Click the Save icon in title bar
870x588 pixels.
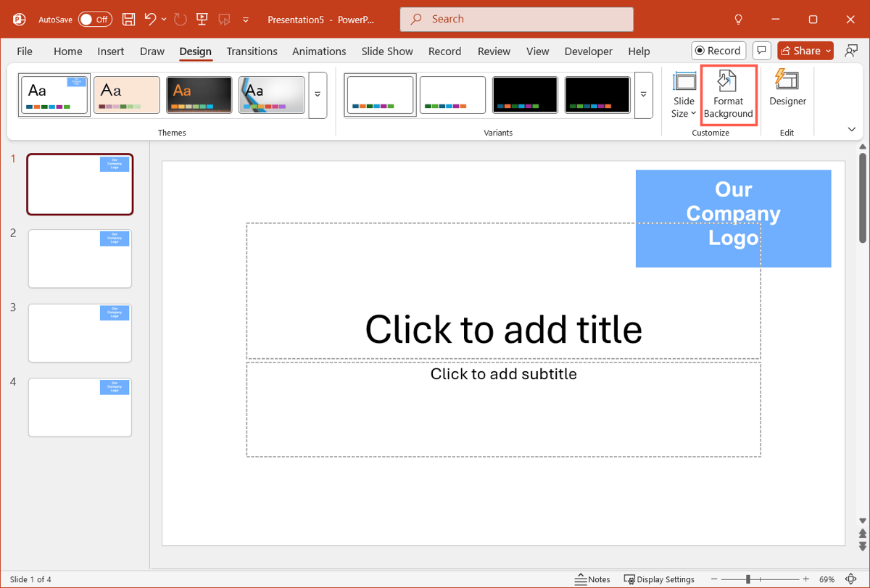coord(128,20)
